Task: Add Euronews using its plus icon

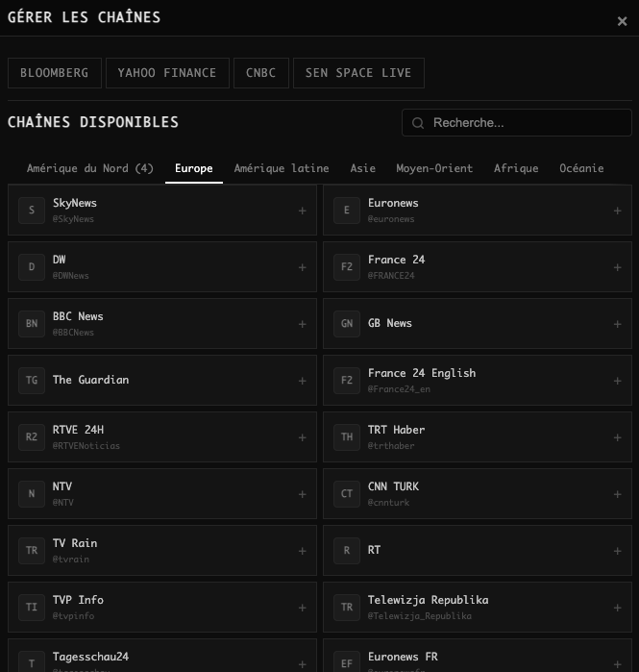Action: (x=617, y=211)
